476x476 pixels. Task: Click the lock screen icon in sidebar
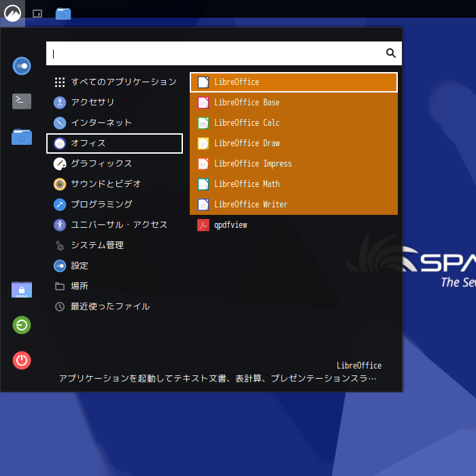tap(22, 289)
